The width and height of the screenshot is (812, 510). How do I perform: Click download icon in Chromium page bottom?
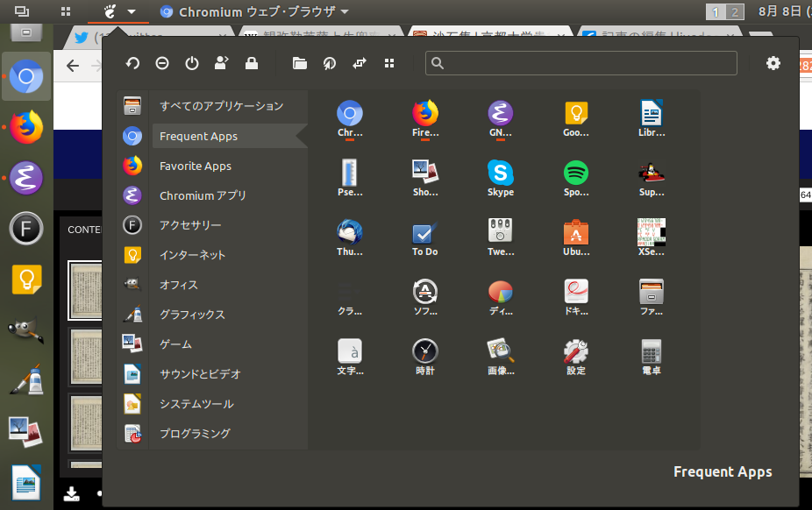71,494
